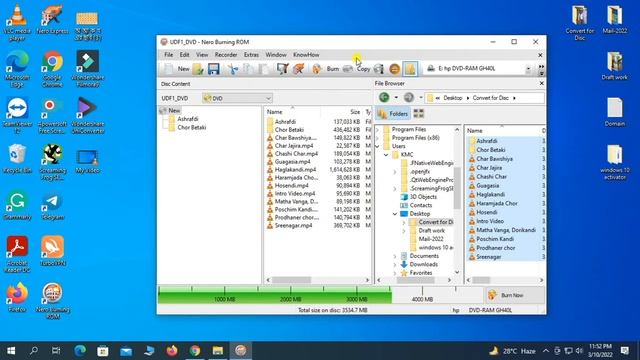Switch file view mode icon beside Folders

click(x=419, y=114)
